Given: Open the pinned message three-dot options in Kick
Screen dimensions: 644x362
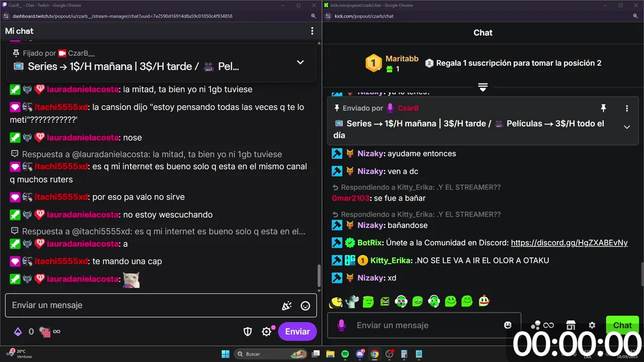Looking at the screenshot, I should click(627, 108).
